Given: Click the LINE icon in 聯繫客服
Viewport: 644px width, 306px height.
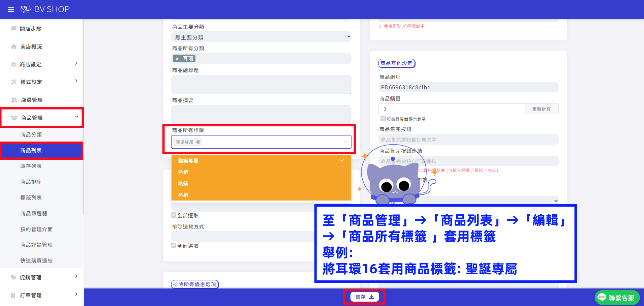Looking at the screenshot, I should (x=602, y=297).
